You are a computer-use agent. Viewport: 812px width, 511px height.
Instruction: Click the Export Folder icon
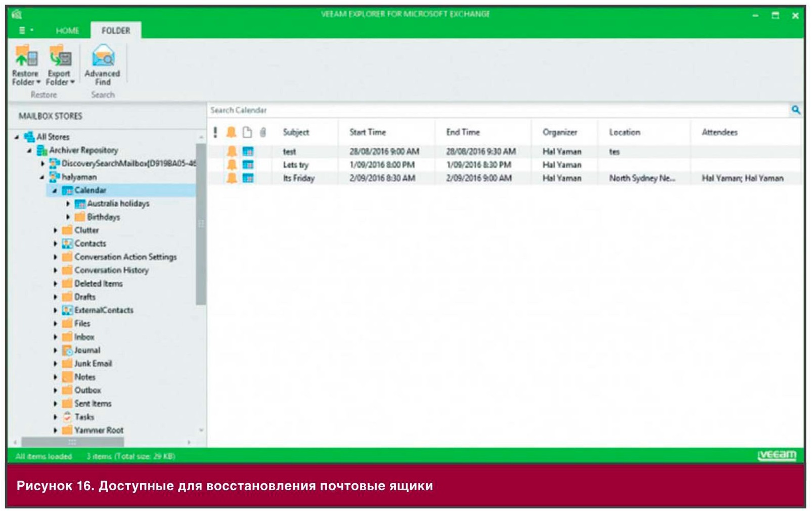tap(60, 57)
